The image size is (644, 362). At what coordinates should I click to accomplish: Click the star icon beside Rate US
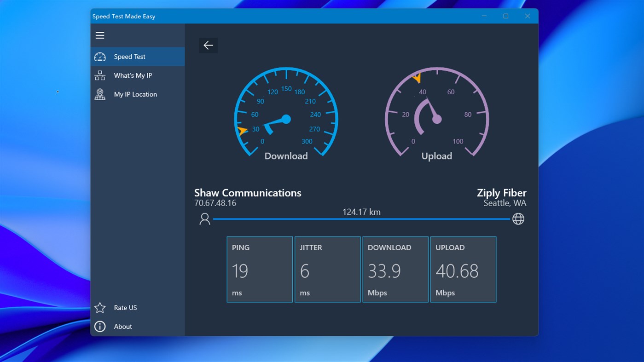[x=100, y=307]
